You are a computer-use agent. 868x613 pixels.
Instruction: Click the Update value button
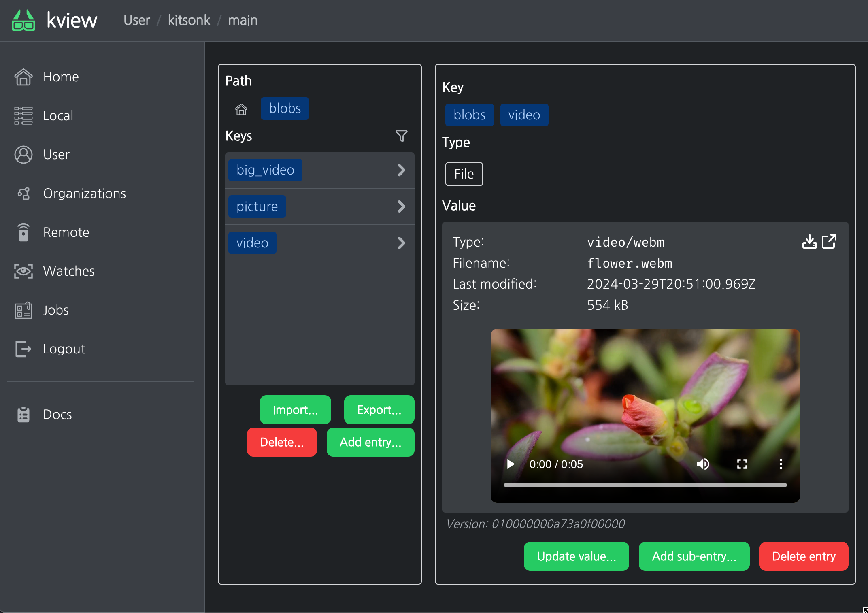576,556
